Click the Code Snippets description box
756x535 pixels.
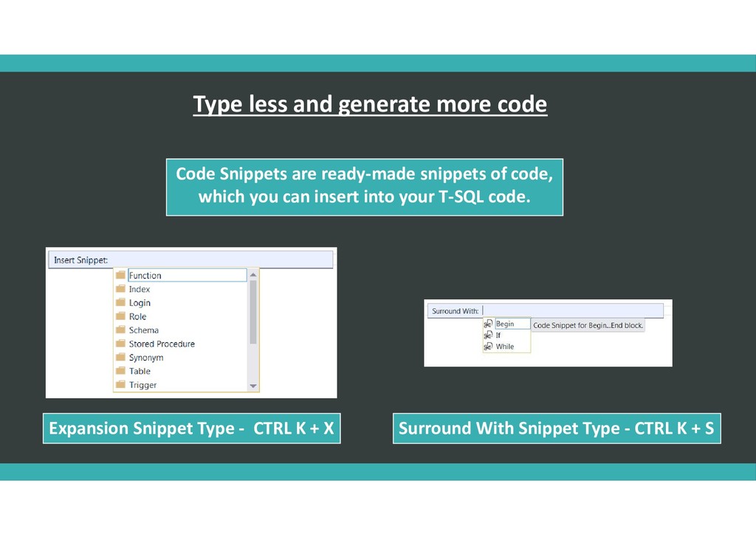coord(365,187)
